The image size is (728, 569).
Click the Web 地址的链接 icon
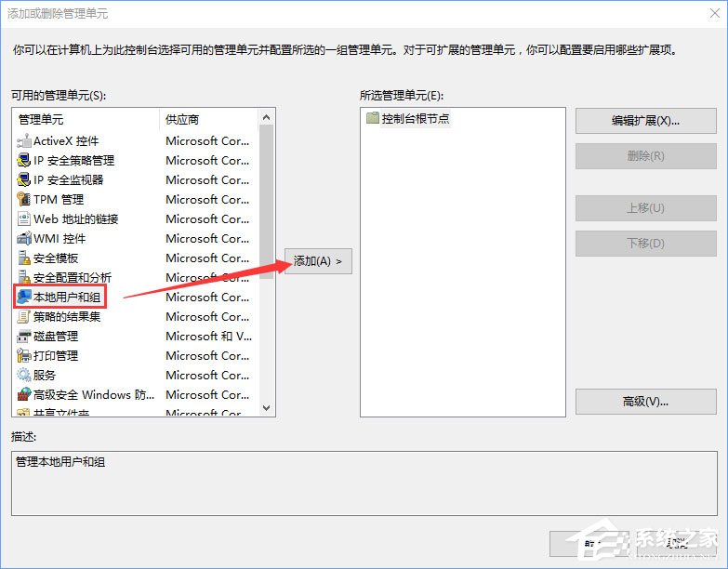[x=23, y=219]
